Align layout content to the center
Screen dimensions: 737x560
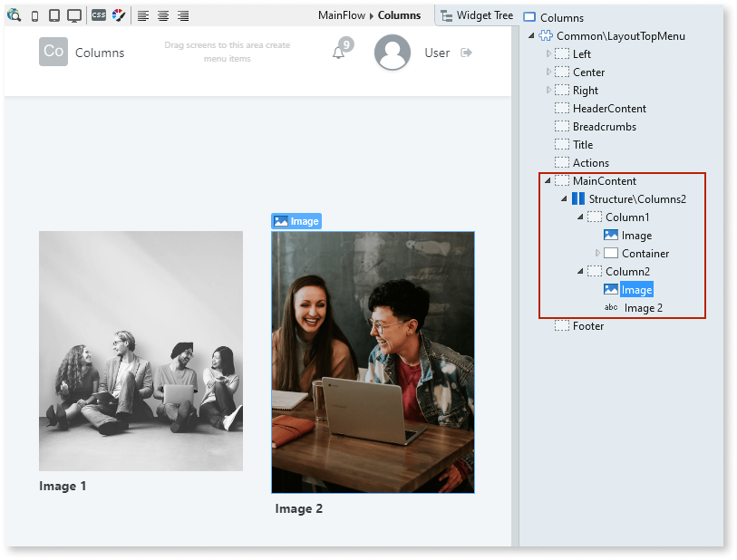[163, 15]
